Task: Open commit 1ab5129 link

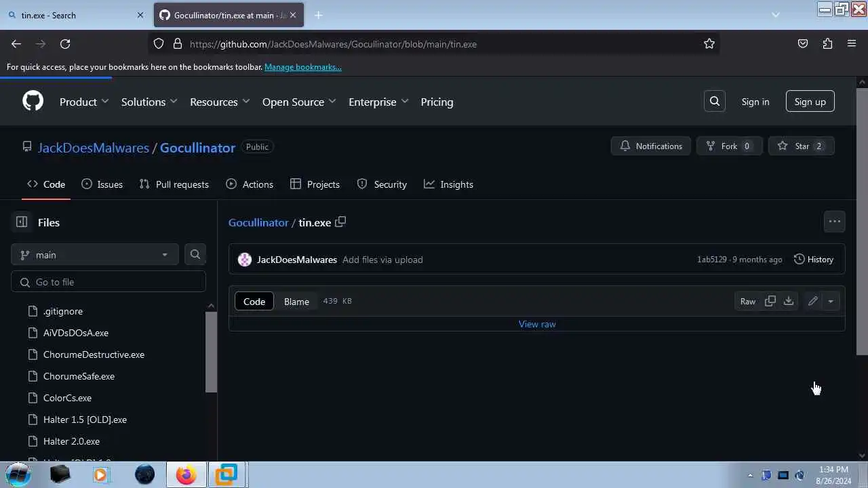Action: pos(712,260)
